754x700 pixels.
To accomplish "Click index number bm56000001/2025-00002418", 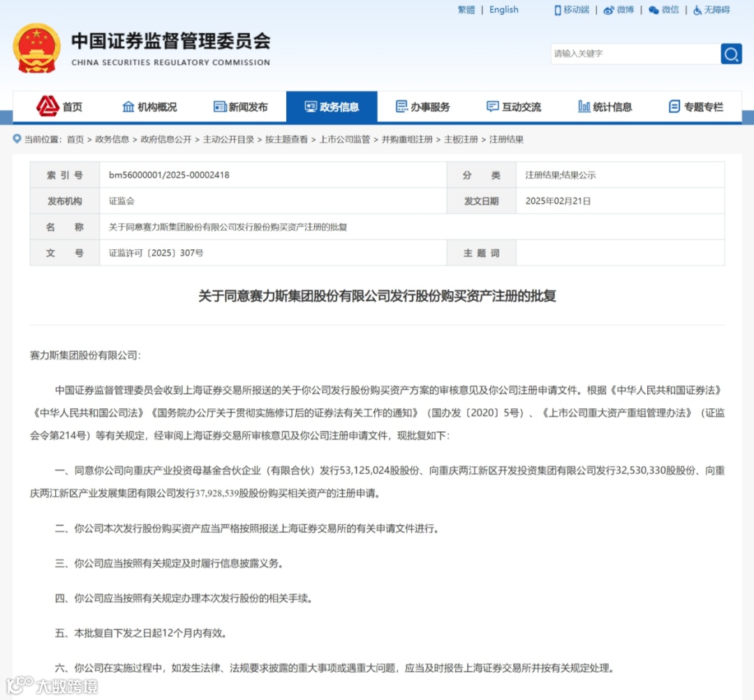I will 169,175.
